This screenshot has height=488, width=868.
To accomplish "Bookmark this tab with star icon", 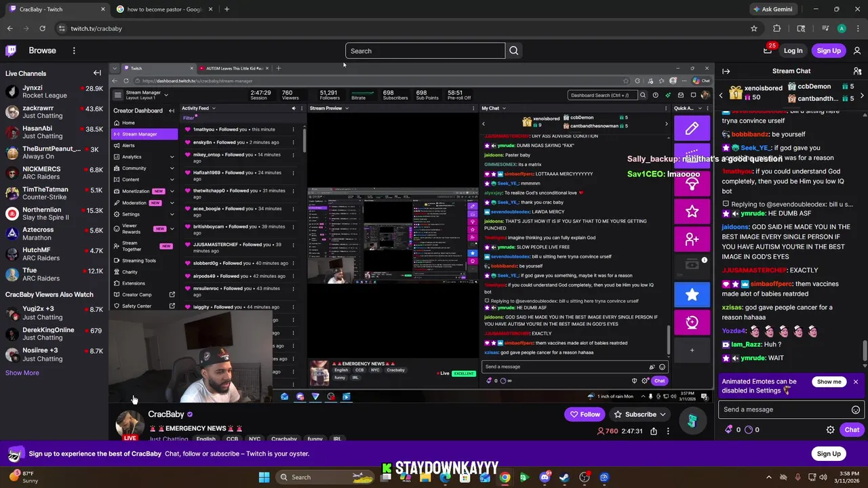I will [x=753, y=28].
